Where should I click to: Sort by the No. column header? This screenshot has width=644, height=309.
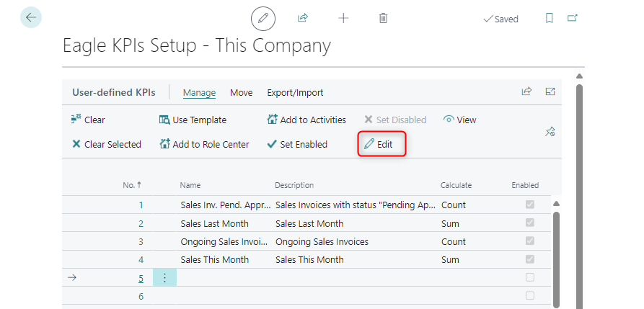(x=132, y=185)
